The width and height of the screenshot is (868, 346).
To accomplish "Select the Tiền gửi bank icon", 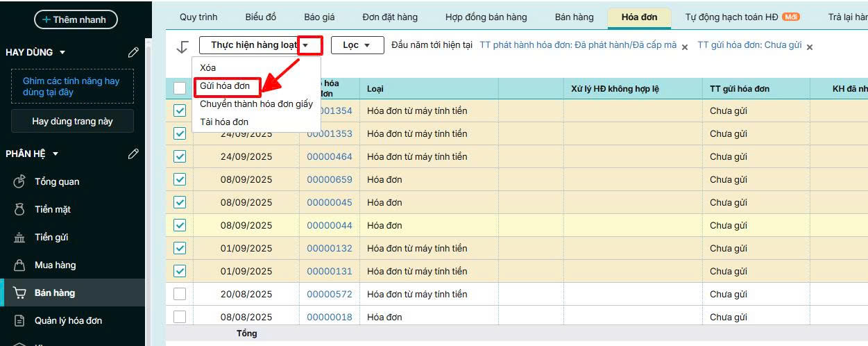I will [19, 238].
